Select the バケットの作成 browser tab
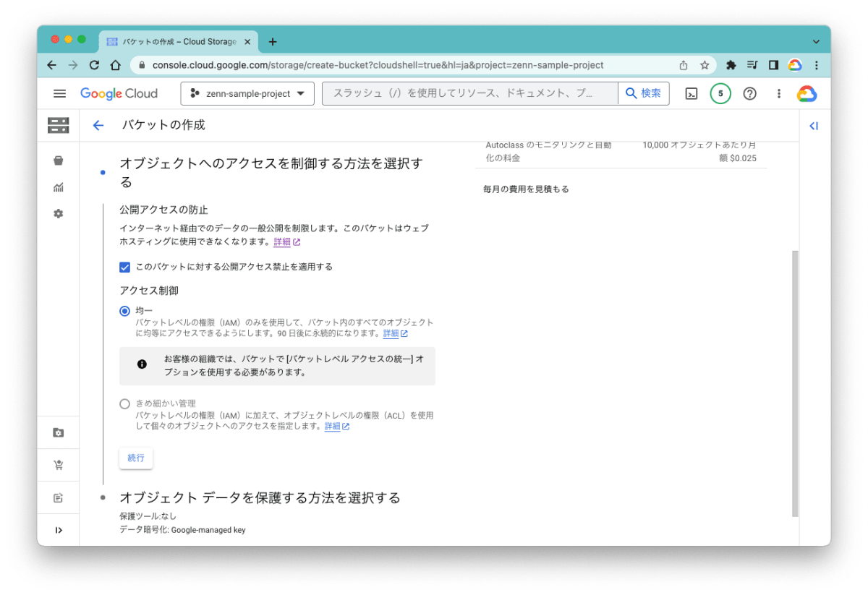Image resolution: width=868 pixels, height=595 pixels. [179, 42]
